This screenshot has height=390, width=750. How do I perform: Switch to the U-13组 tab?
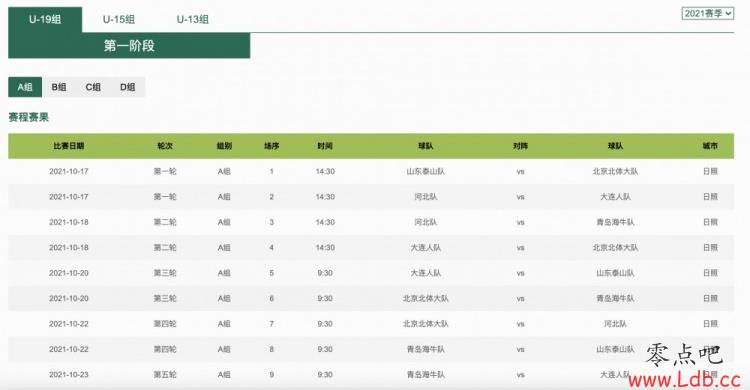(192, 20)
